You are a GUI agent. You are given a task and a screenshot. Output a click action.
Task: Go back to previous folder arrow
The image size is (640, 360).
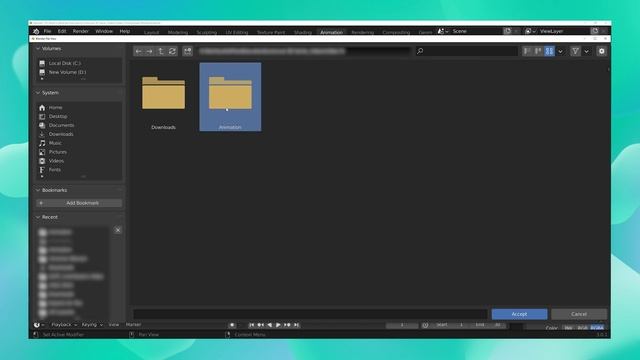(x=139, y=51)
